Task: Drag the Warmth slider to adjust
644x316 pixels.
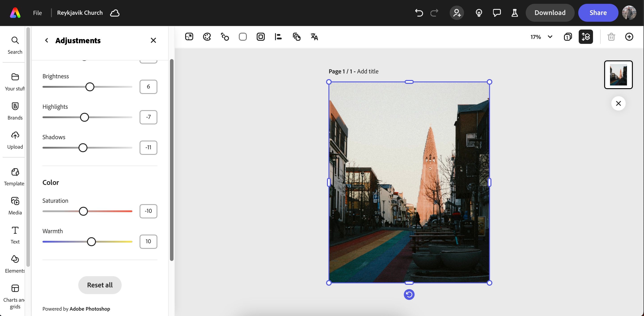Action: [91, 241]
